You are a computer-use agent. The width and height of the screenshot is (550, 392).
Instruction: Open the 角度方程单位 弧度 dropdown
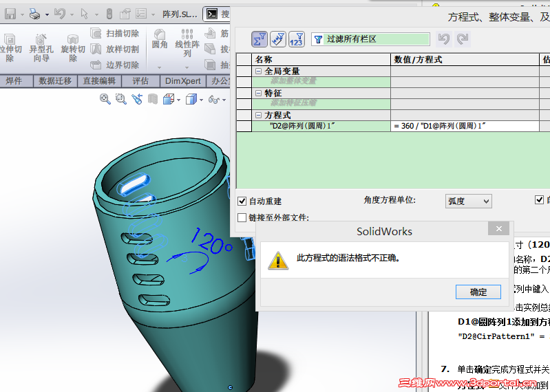pyautogui.click(x=469, y=201)
